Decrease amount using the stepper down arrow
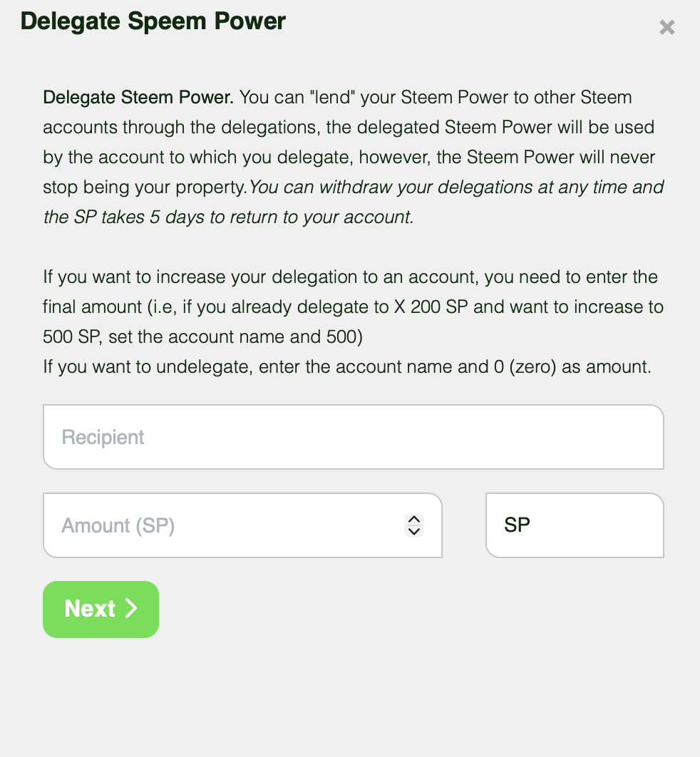Screen dimensions: 700x757 (413, 531)
